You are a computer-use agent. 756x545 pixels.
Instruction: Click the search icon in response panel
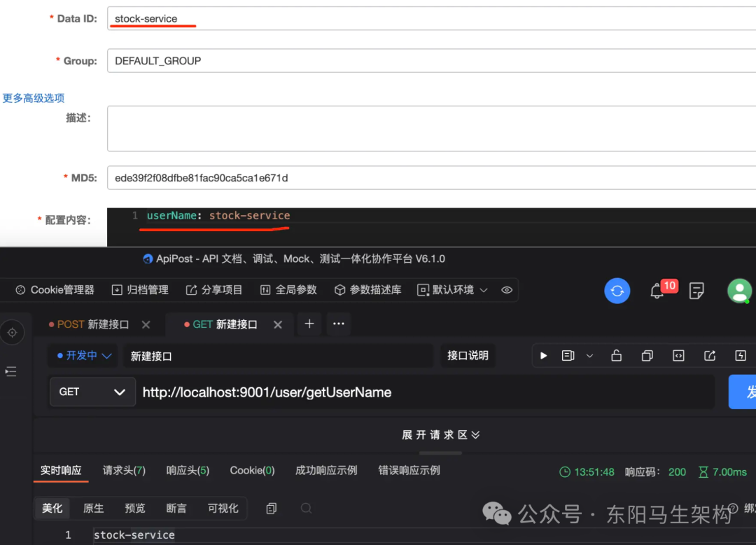306,509
